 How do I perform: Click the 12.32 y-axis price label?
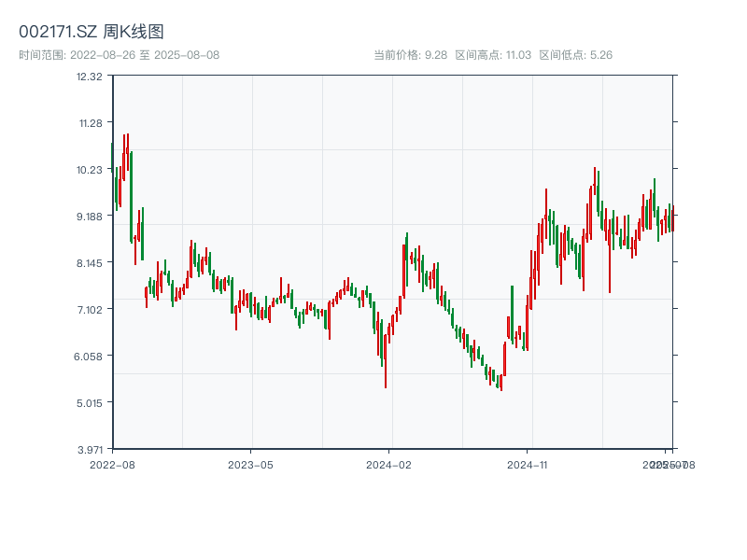[x=90, y=77]
